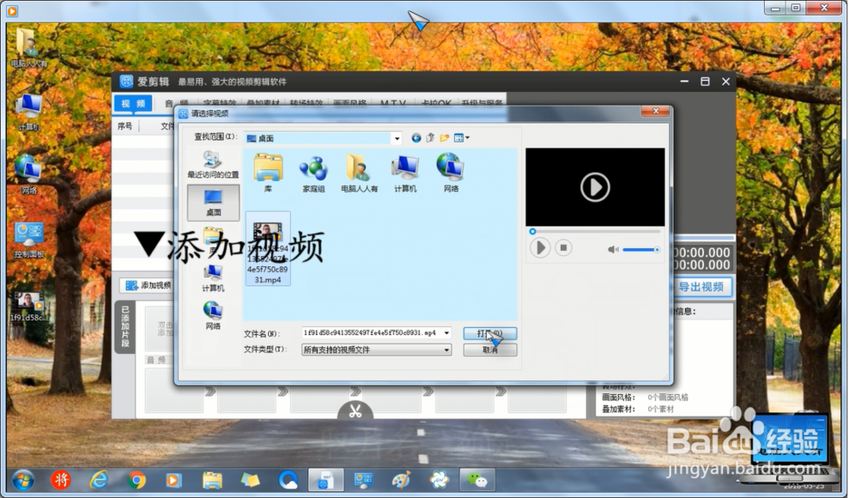Click the speaker mute icon
This screenshot has width=868, height=498.
pyautogui.click(x=613, y=250)
